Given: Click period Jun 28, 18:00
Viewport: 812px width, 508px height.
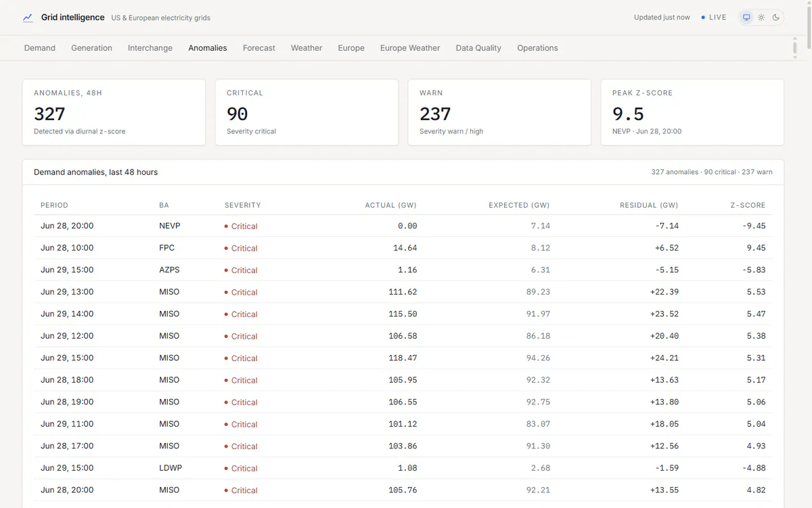Looking at the screenshot, I should (67, 380).
